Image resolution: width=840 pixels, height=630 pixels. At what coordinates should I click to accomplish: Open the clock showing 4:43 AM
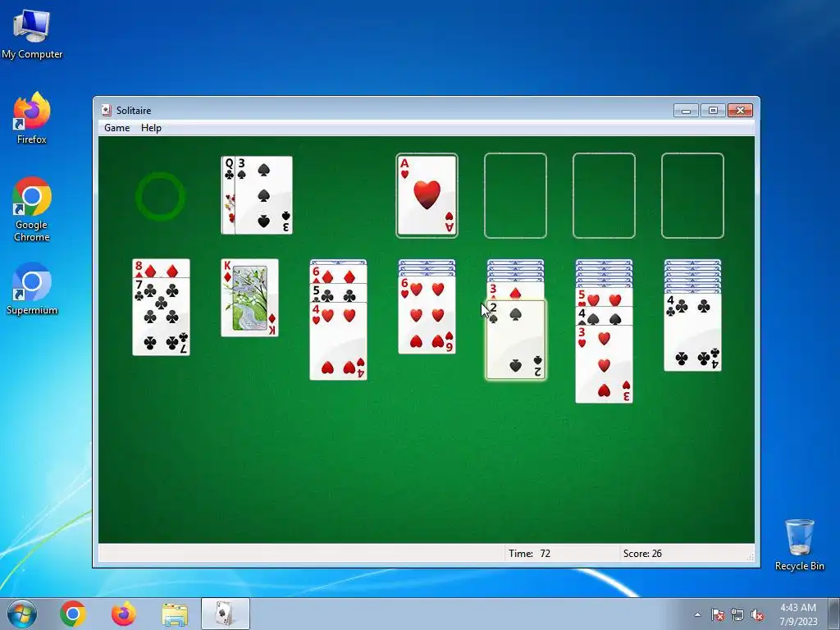click(798, 614)
